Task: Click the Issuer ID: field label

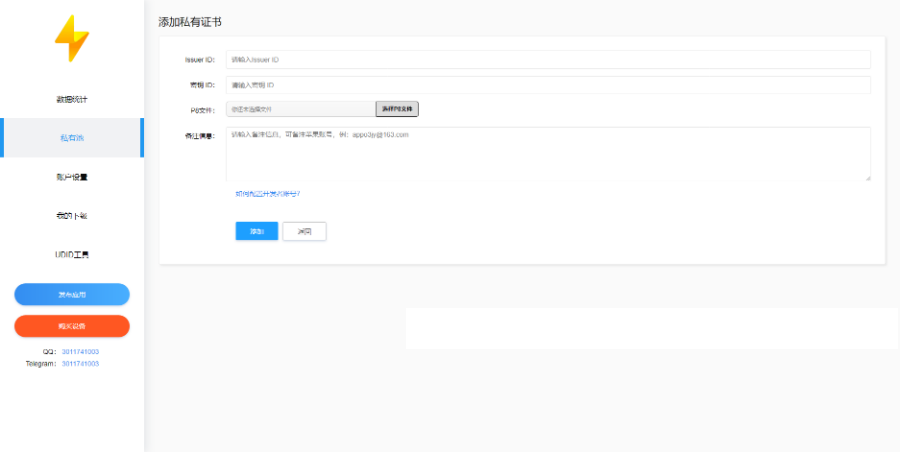Action: tap(200, 60)
